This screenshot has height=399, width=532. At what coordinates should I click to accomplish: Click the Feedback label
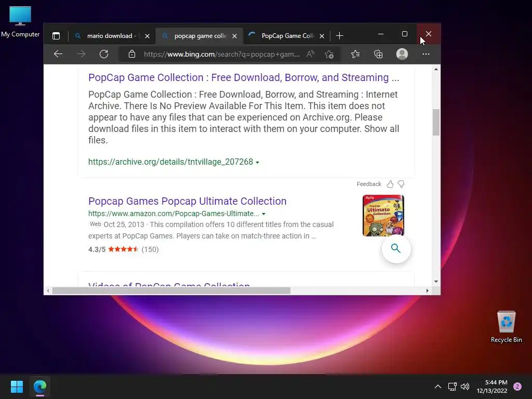pyautogui.click(x=369, y=184)
